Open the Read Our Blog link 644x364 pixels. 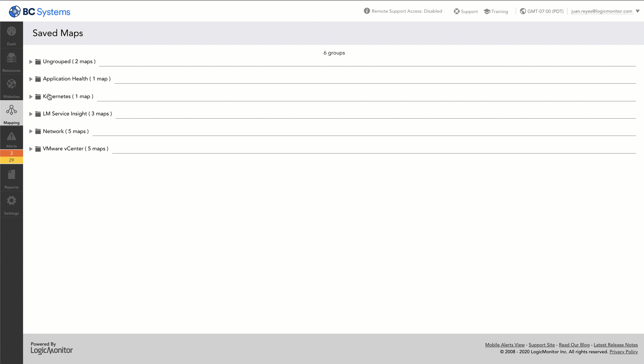pyautogui.click(x=574, y=345)
